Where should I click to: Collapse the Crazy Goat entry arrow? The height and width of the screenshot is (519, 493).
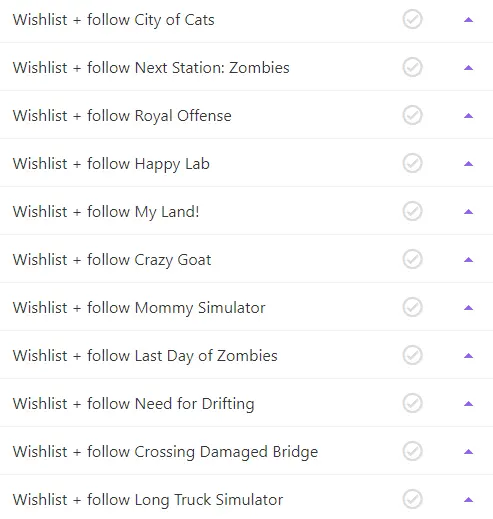coord(468,260)
